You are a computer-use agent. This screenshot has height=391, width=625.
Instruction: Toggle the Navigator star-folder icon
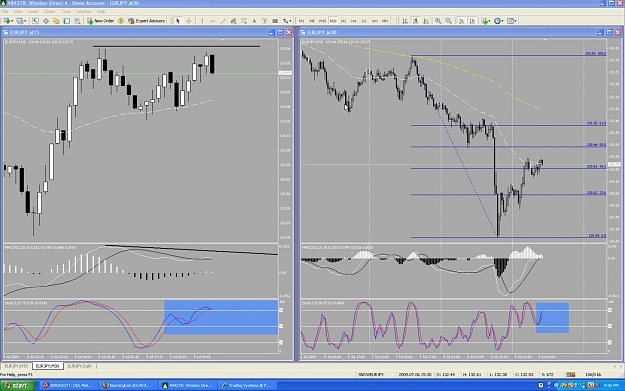(56, 21)
